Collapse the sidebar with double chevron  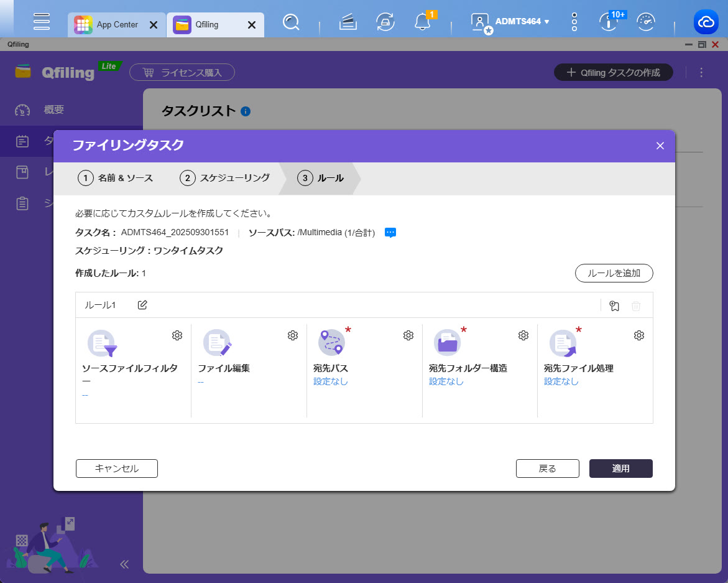[x=124, y=564]
